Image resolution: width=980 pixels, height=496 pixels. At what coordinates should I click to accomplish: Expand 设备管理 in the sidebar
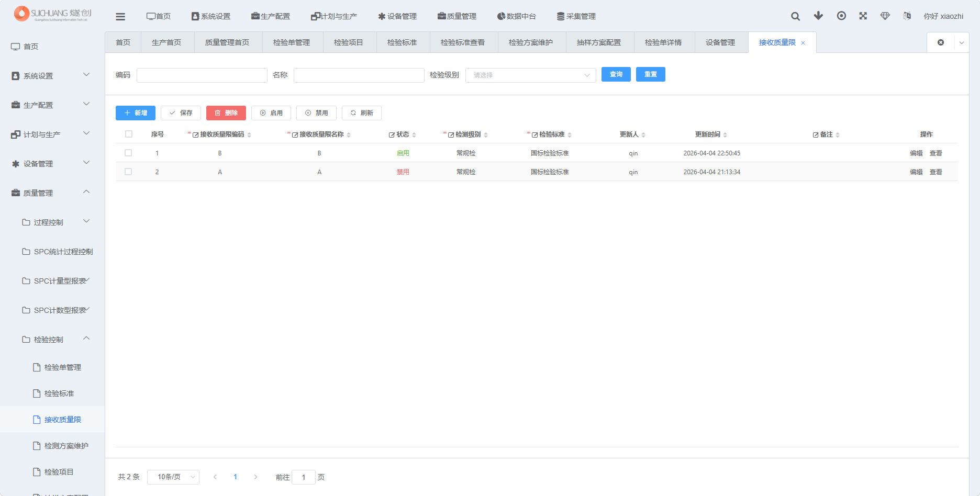click(x=52, y=164)
